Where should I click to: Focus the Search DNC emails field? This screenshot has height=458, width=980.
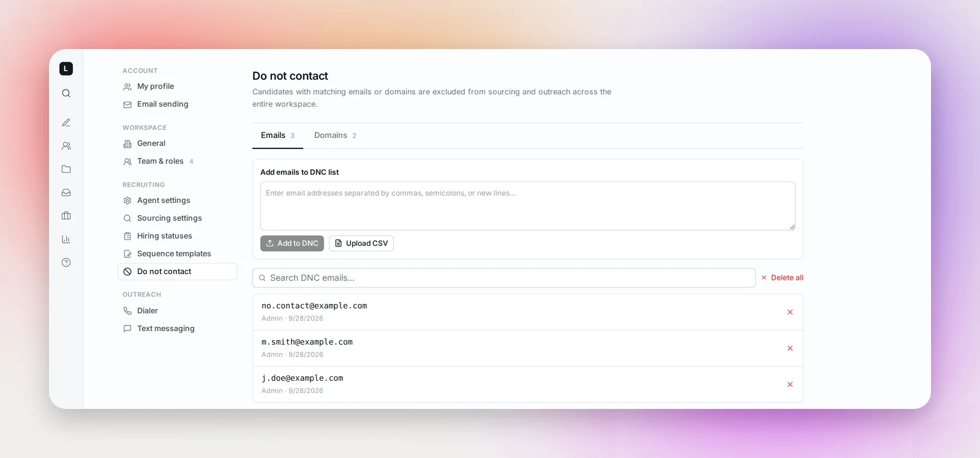point(504,278)
